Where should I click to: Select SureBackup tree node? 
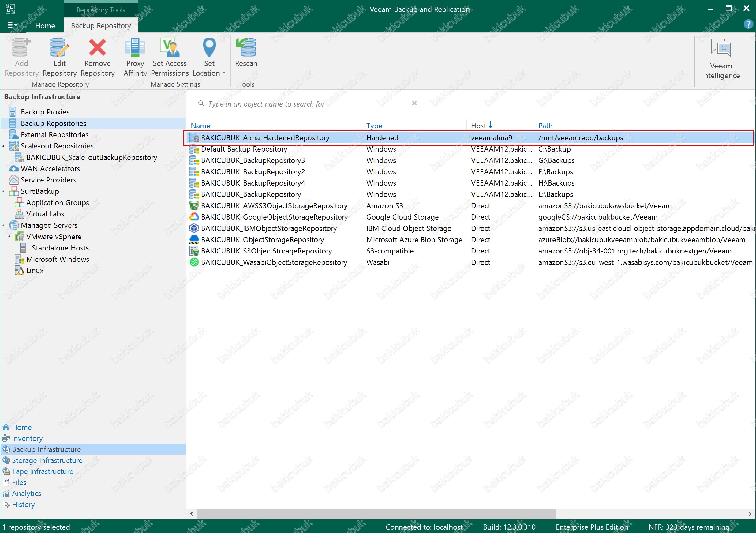point(40,191)
